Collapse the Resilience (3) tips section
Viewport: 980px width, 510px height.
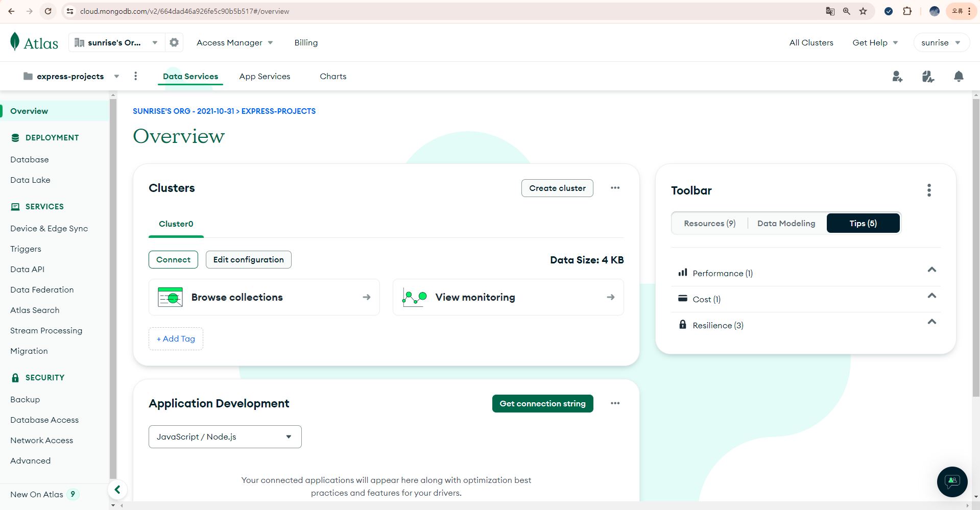click(x=931, y=322)
